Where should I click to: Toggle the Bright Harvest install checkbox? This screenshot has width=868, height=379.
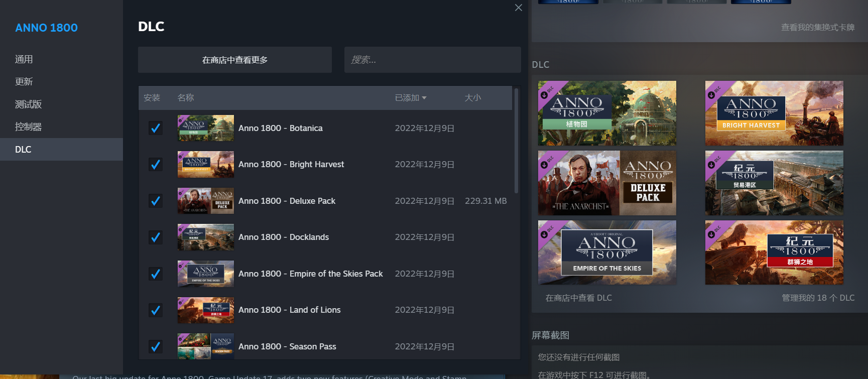(x=156, y=164)
